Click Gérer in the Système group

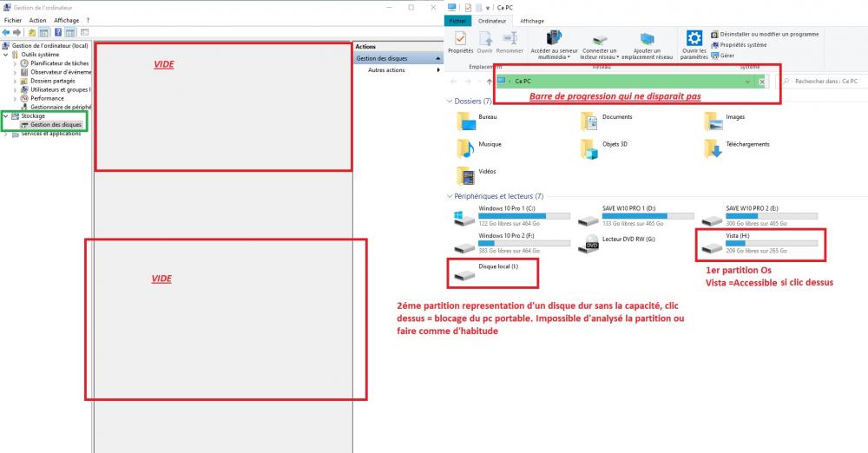click(723, 56)
